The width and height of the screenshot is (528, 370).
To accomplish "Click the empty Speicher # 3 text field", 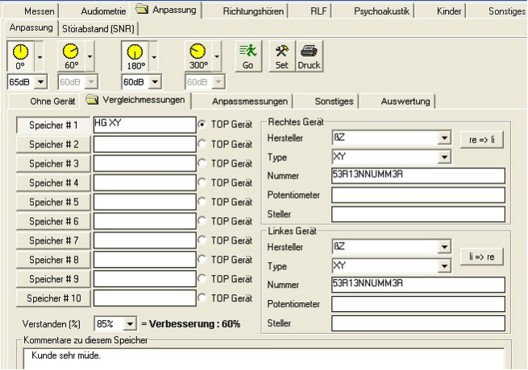I will (x=145, y=163).
